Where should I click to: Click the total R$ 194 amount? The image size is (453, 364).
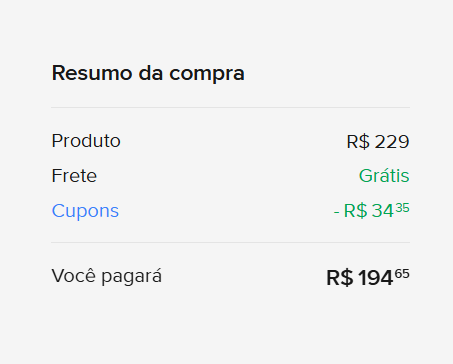[368, 278]
